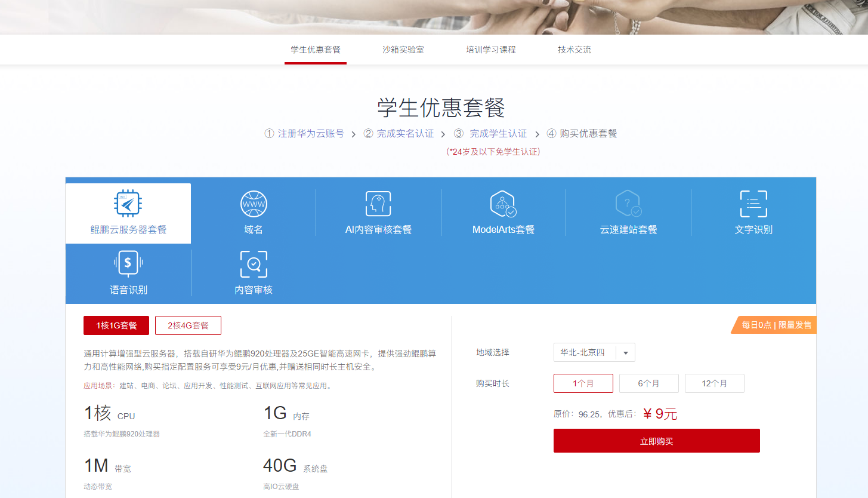Choose the 1个月 purchase duration

583,383
